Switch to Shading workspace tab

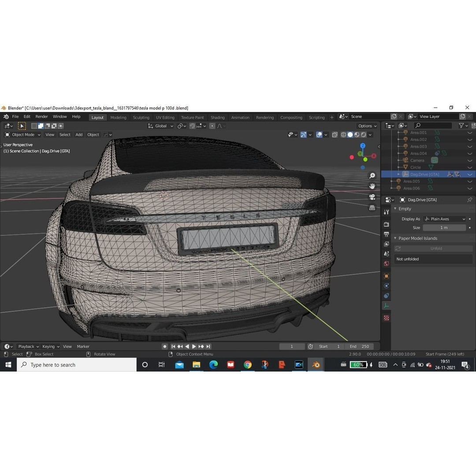point(217,118)
